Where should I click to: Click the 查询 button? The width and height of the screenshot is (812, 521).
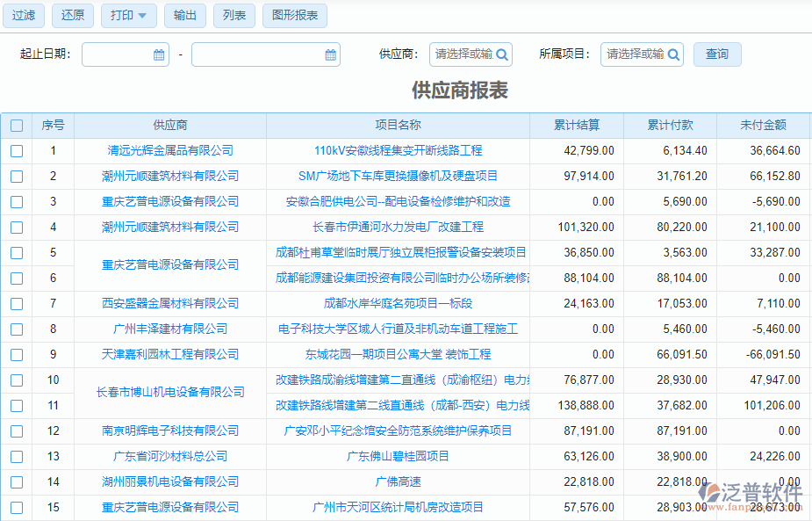click(717, 54)
